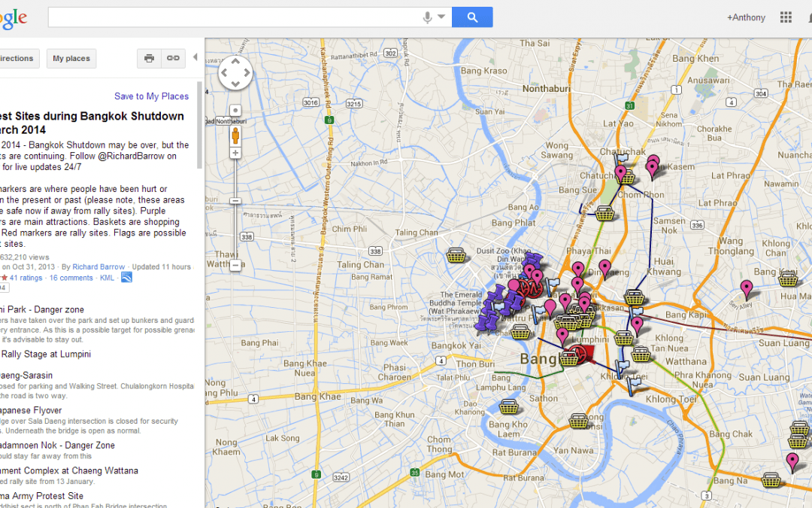The image size is (812, 508).
Task: Click the basket marker at Bang Na
Action: [771, 480]
